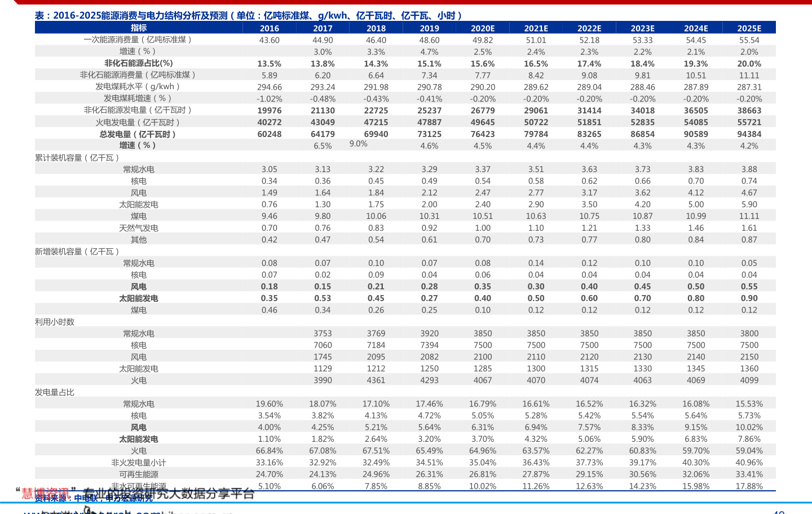This screenshot has width=812, height=514.
Task: Click the total generation value '94384'
Action: pyautogui.click(x=749, y=134)
